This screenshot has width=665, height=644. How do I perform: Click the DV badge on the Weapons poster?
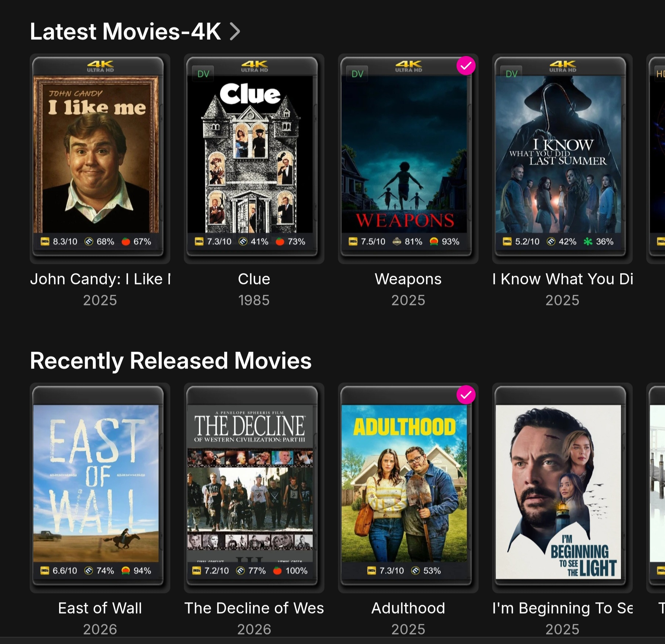click(357, 74)
